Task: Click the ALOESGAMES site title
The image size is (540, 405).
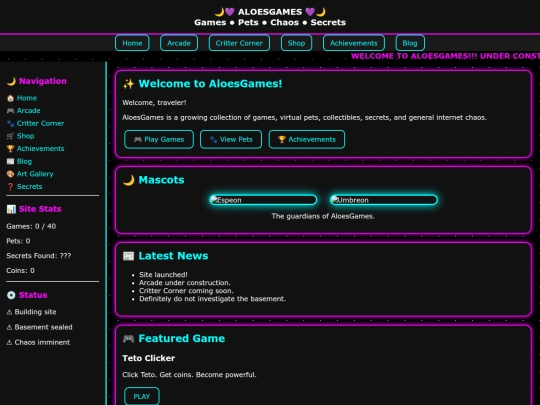Action: coord(270,12)
